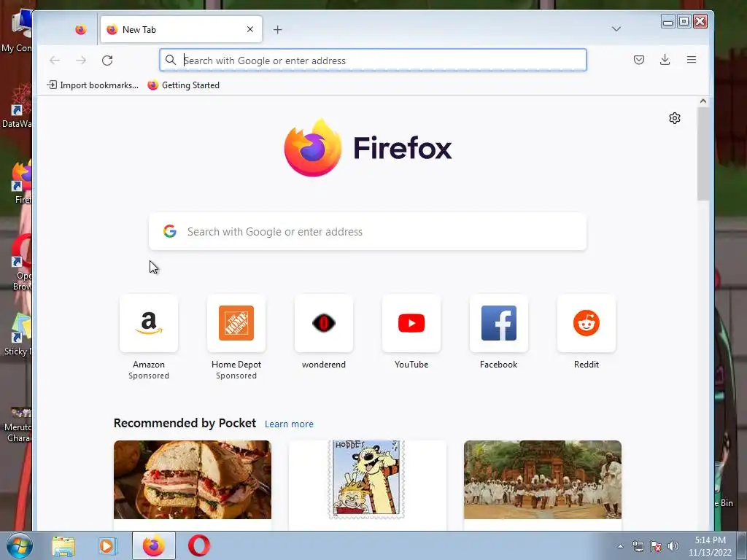Click the Recommended by Pocket heading
This screenshot has height=560, width=747.
(185, 423)
